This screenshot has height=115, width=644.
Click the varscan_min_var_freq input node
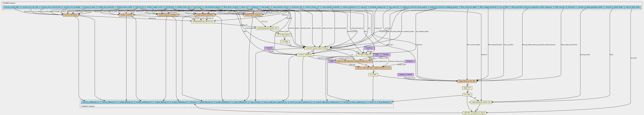point(30,7)
